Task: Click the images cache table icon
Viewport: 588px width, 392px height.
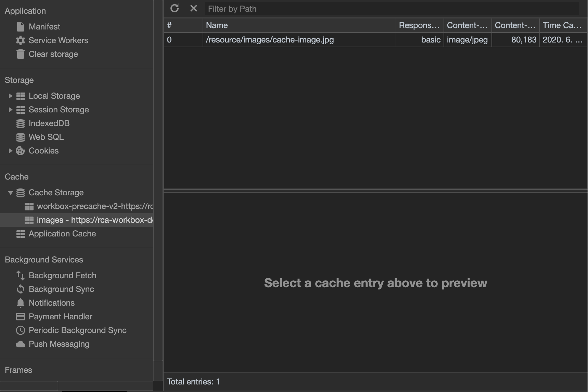Action: click(x=29, y=220)
